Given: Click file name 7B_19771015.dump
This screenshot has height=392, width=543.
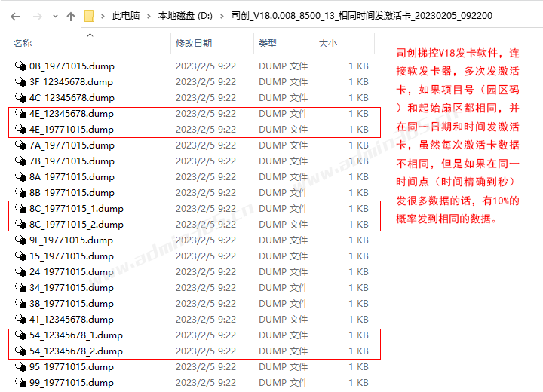Looking at the screenshot, I should tap(72, 161).
